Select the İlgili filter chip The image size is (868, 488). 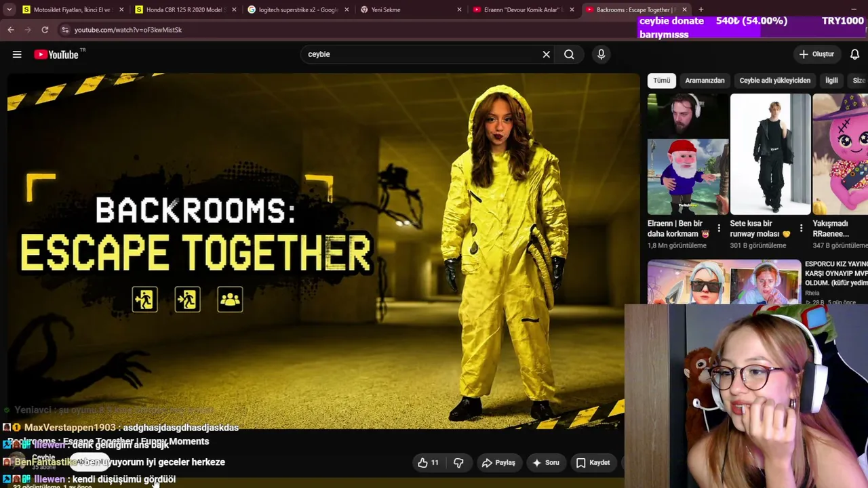(831, 81)
